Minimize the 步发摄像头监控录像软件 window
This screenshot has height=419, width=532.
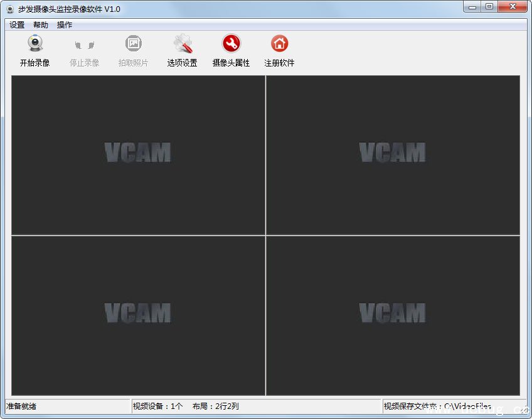(472, 7)
